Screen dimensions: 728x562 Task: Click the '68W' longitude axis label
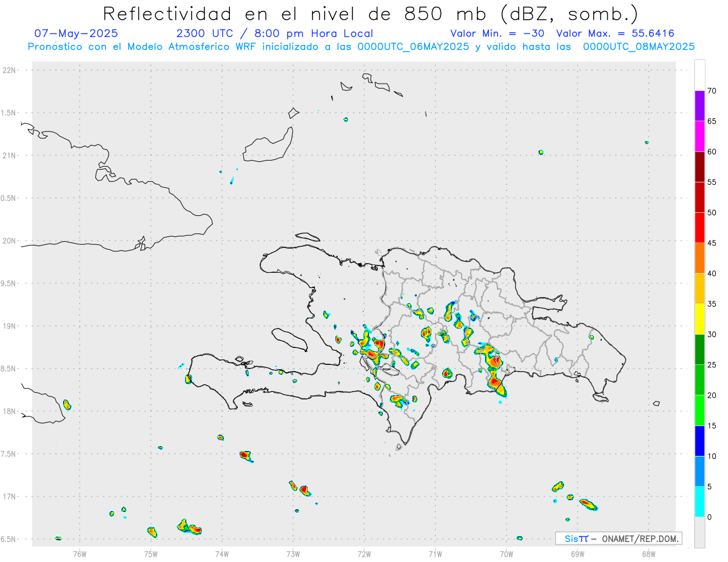coord(648,553)
